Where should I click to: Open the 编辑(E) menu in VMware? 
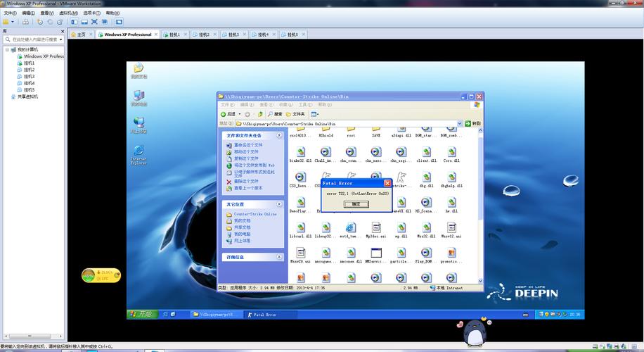28,13
